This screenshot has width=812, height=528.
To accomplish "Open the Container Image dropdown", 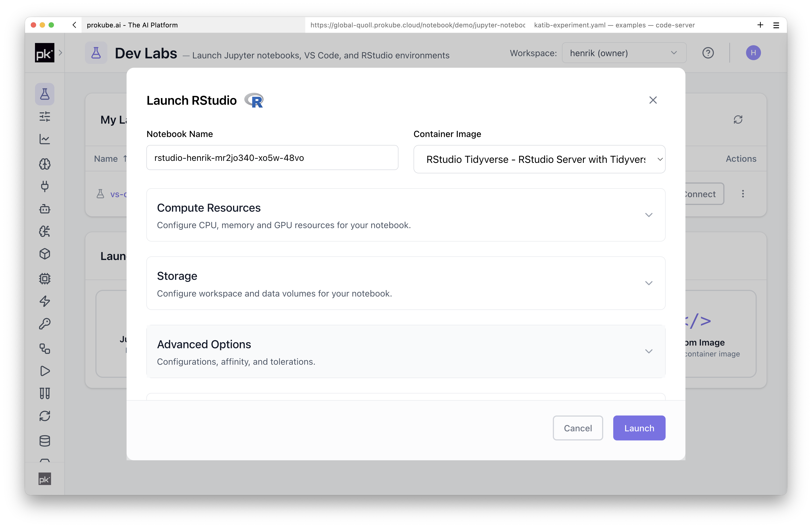I will pos(539,159).
